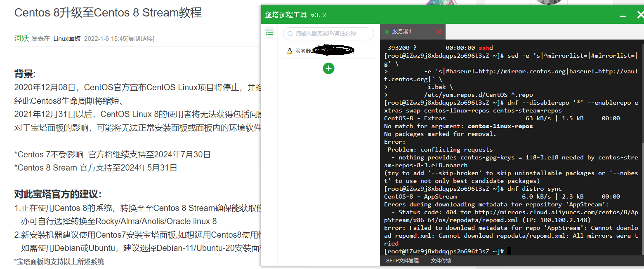Click the line '*Centos 8 Sream 官方支持至2024年5月31日'
This screenshot has height=269, width=644.
coord(96,168)
